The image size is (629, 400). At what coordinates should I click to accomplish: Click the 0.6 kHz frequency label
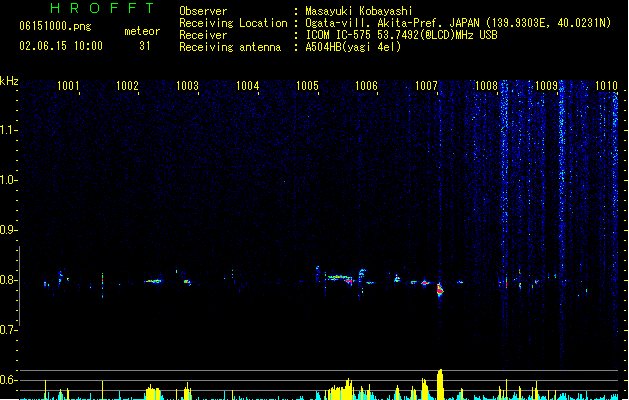point(8,380)
